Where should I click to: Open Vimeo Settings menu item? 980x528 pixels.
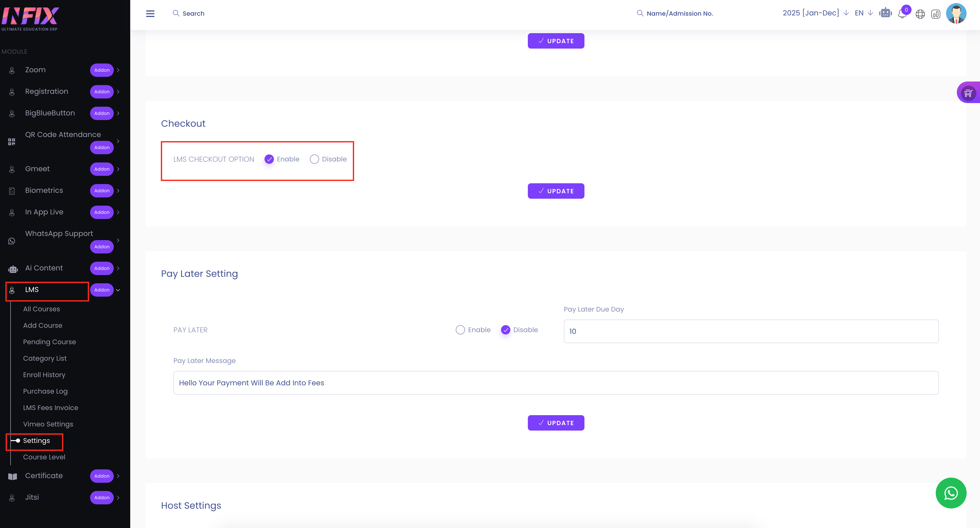48,424
